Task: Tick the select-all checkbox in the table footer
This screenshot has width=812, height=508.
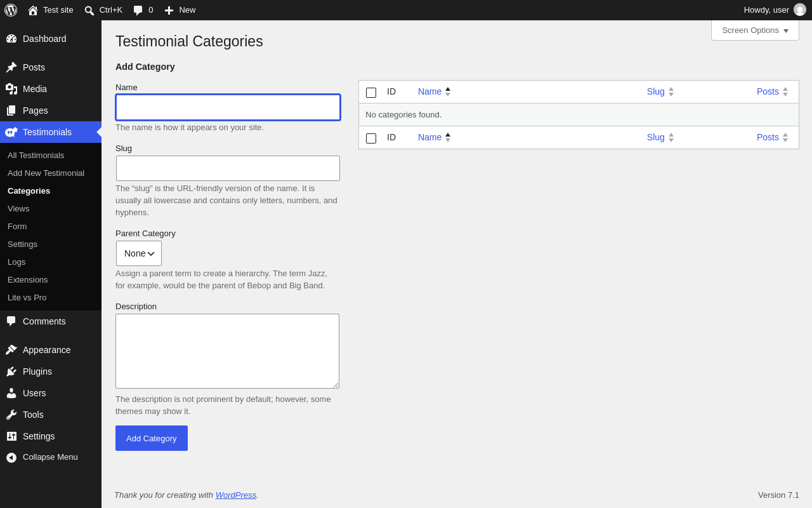Action: pos(371,138)
